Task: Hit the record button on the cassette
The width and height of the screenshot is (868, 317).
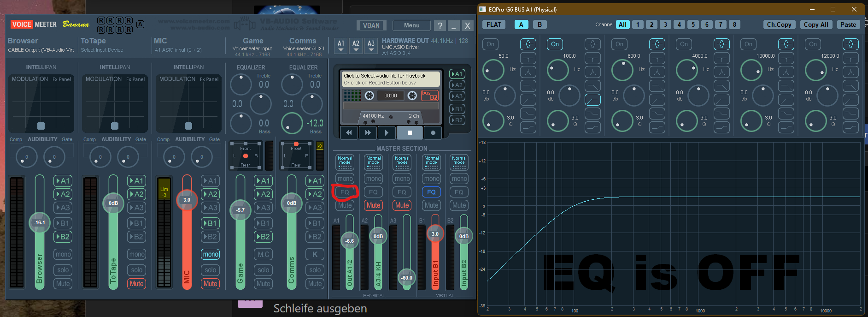Action: pyautogui.click(x=433, y=133)
